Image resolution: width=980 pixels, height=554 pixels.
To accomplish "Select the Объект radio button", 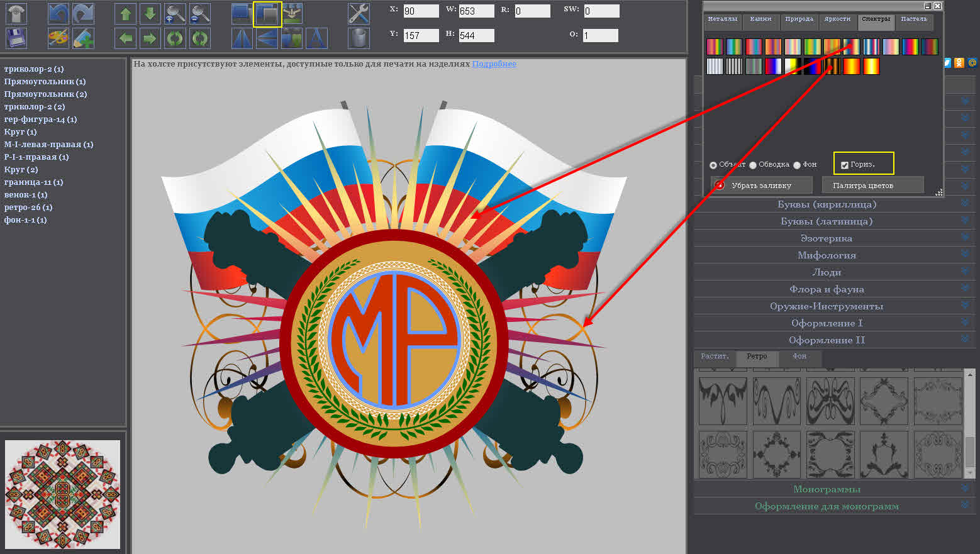I will (713, 165).
